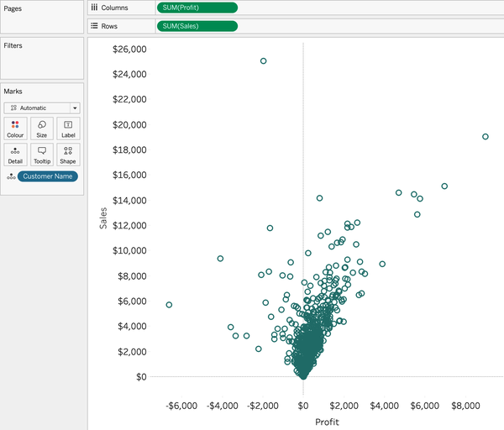Click detail icon beside Customer Name pill

click(10, 176)
